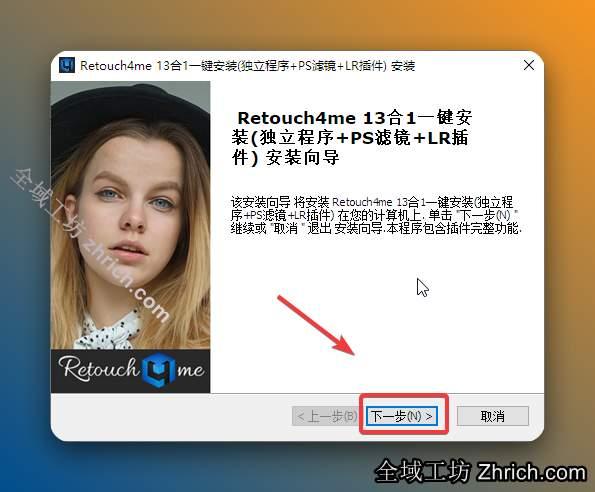
Task: Click the Retouch4me banner portrait image
Action: 131,215
